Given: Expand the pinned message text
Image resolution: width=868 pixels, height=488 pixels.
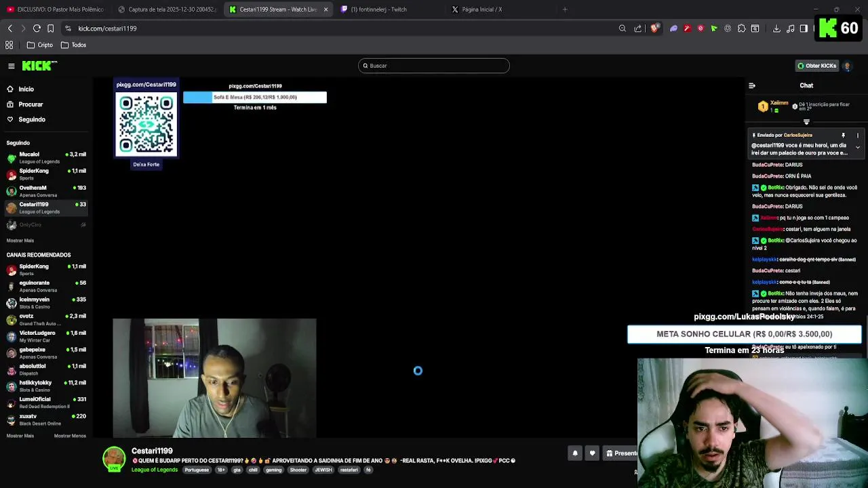Looking at the screenshot, I should pyautogui.click(x=857, y=147).
